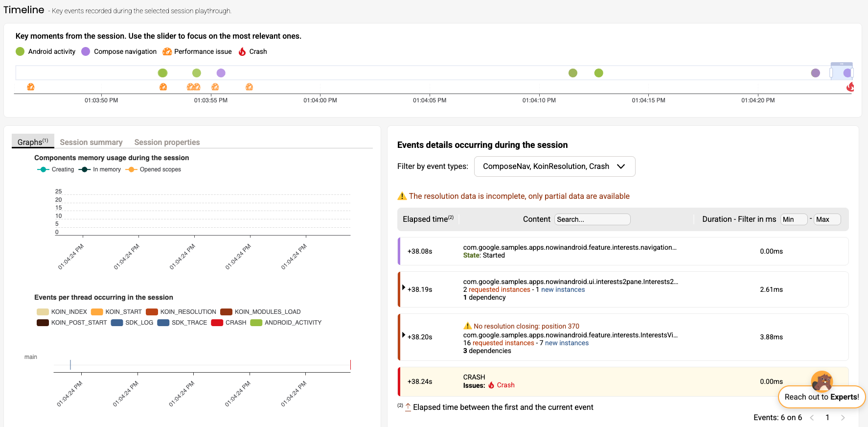
Task: Click the first performance issue icon on timeline
Action: [31, 87]
